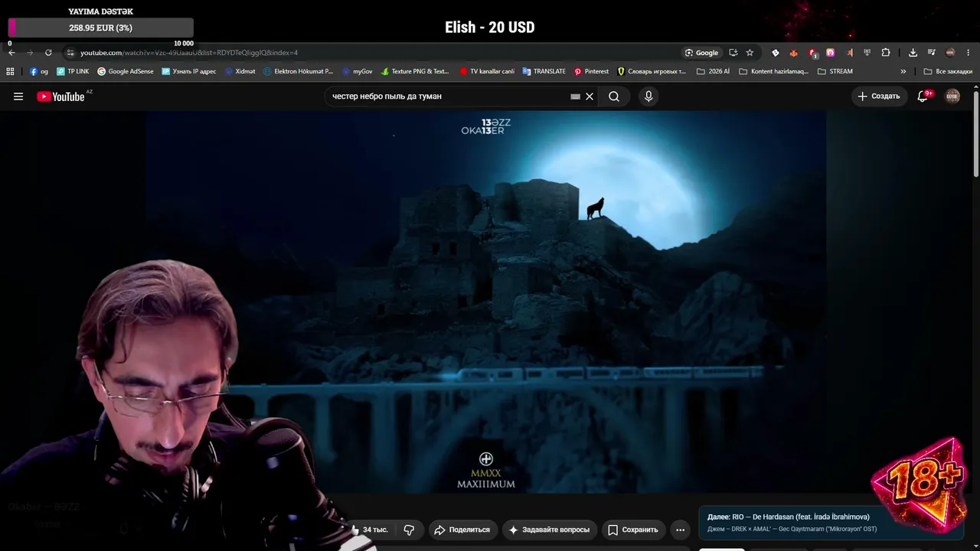Open the Chrome profile avatar

pos(950,53)
